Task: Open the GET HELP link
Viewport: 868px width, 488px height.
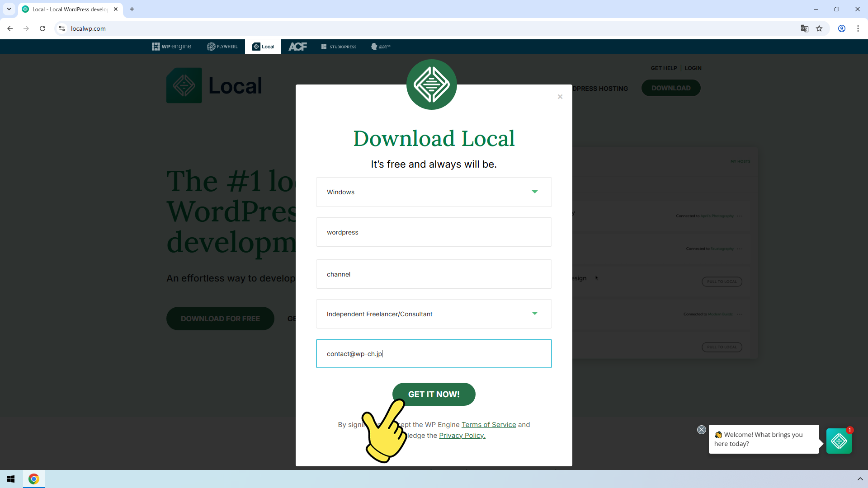Action: click(x=664, y=68)
